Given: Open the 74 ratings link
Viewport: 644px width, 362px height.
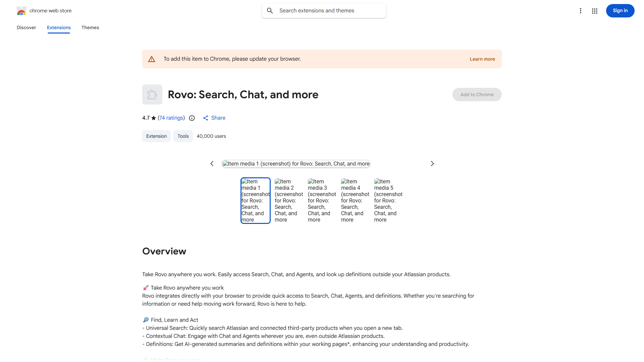Looking at the screenshot, I should [x=171, y=118].
